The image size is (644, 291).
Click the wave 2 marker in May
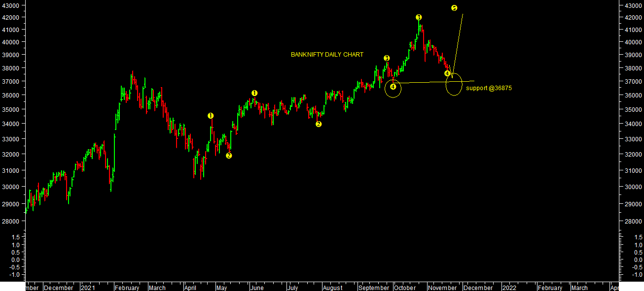pyautogui.click(x=229, y=156)
